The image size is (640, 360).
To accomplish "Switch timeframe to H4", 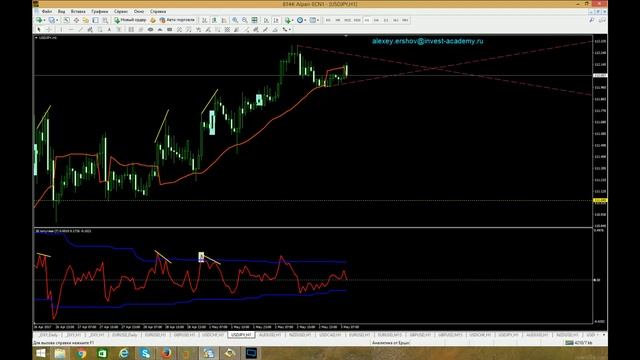I will click(x=376, y=20).
